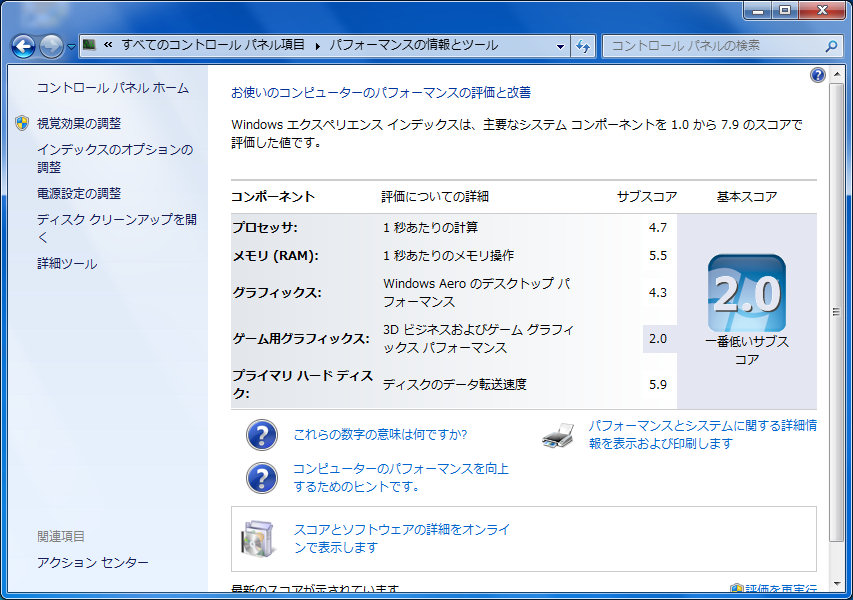Screen dimensions: 853x600
Task: Open the recent pages dropdown arrow
Action: click(x=71, y=47)
